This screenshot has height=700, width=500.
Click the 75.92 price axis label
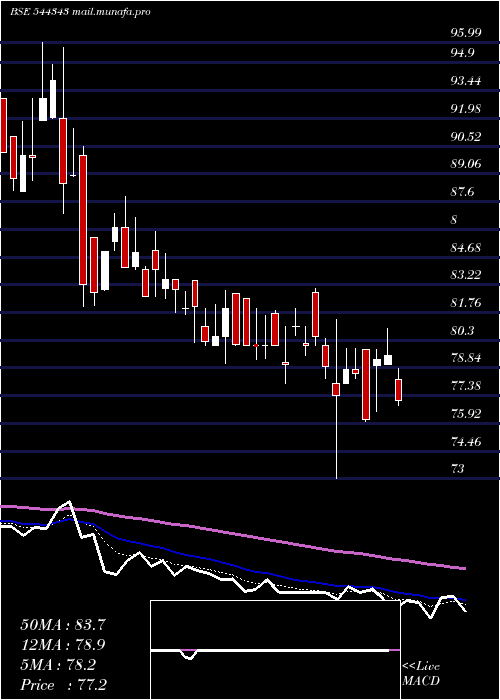pos(466,414)
